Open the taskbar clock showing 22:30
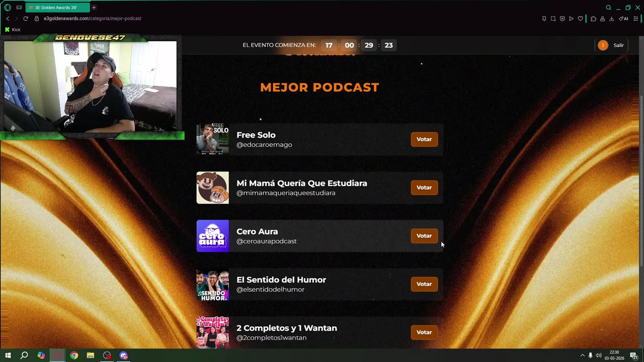The height and width of the screenshot is (362, 644). [614, 355]
